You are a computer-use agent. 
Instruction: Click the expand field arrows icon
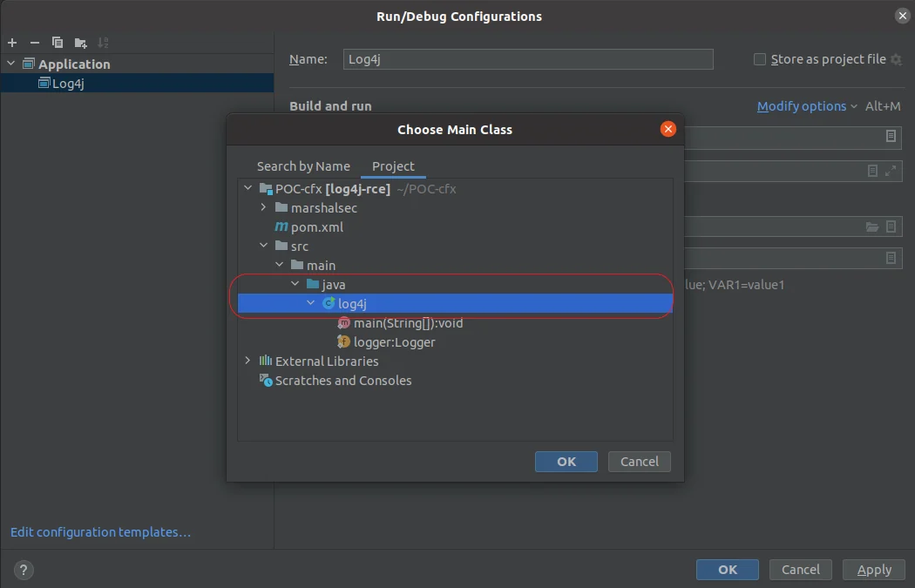[890, 171]
